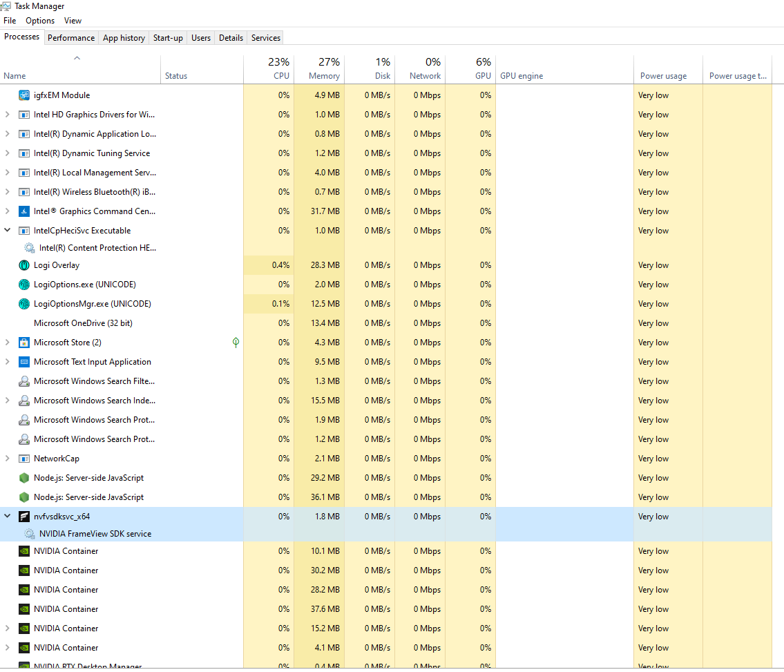
Task: Expand the Microsoft Store process group
Action: 8,343
